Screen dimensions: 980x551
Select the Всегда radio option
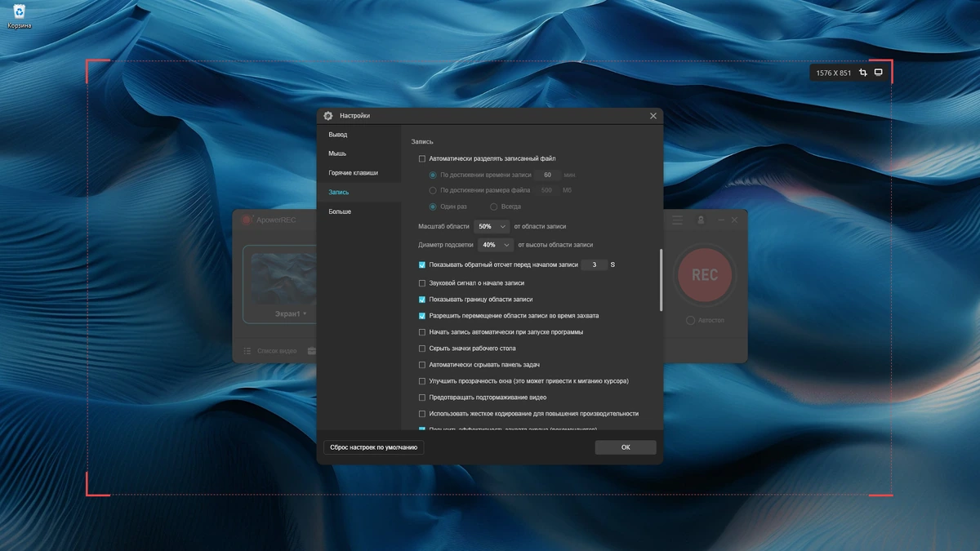pyautogui.click(x=493, y=207)
